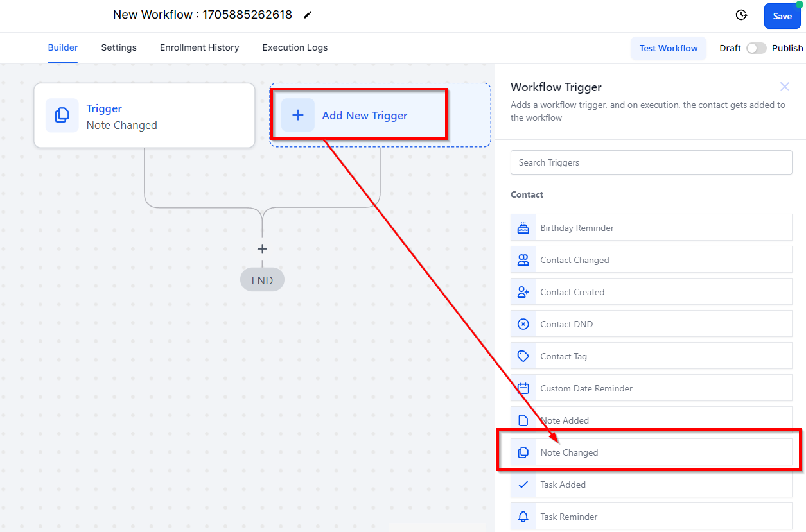Screen dimensions: 806x532
Task: Click the Task Reminder bell icon
Action: click(x=523, y=517)
